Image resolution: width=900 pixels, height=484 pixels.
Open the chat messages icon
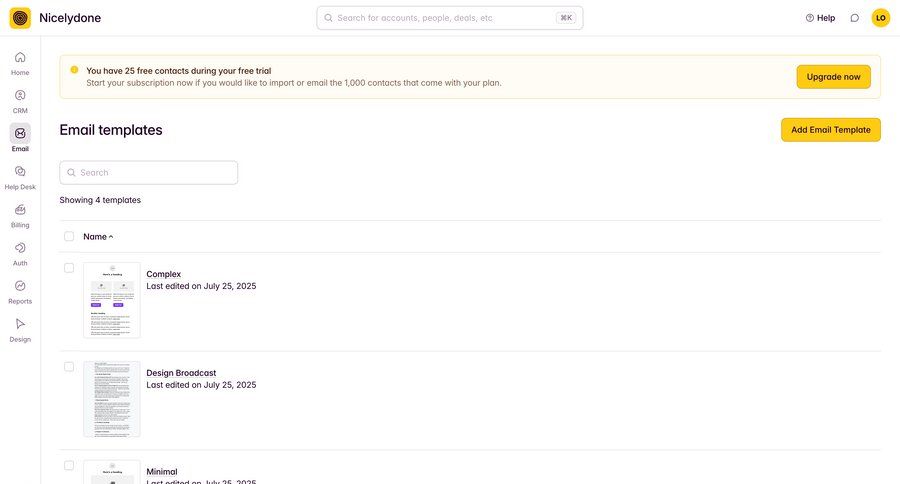(x=854, y=18)
